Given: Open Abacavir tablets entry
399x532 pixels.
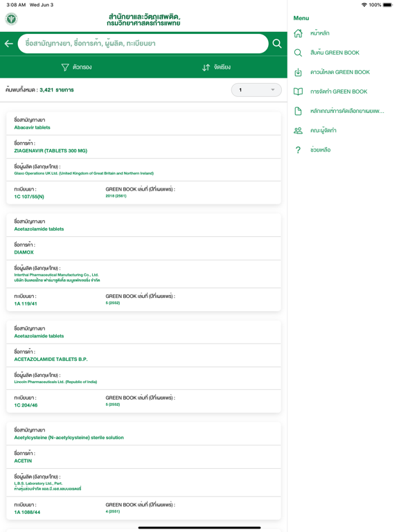Looking at the screenshot, I should click(33, 127).
